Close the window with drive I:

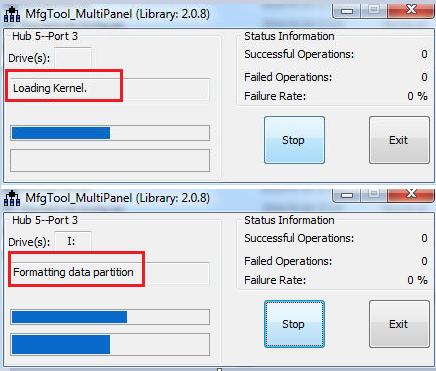coord(412,195)
